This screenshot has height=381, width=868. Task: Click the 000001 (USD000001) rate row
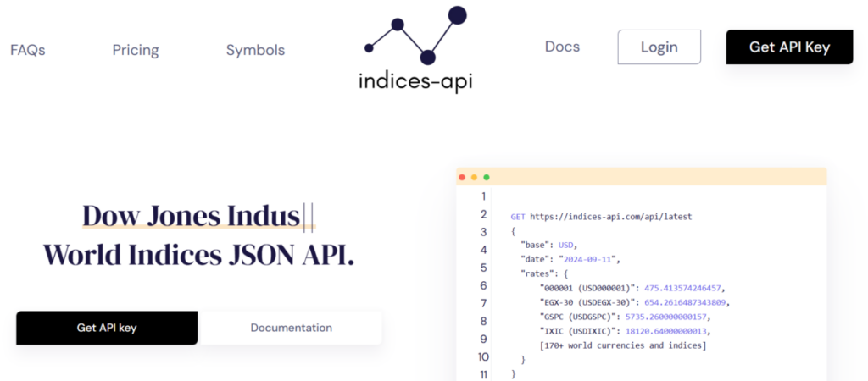click(x=632, y=288)
